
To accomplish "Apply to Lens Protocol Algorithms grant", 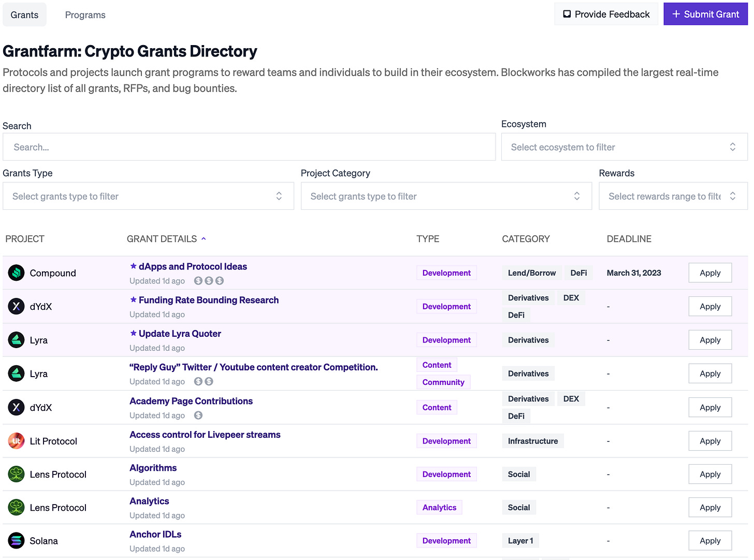I will 710,474.
